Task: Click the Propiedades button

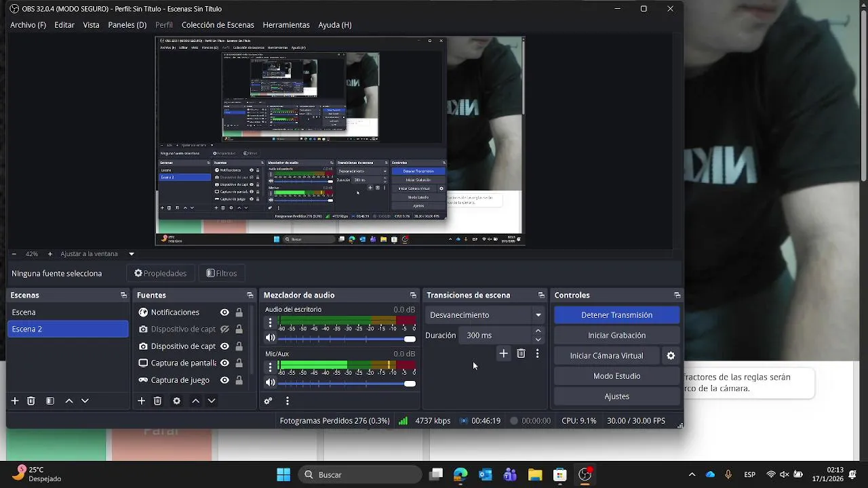Action: pos(161,273)
